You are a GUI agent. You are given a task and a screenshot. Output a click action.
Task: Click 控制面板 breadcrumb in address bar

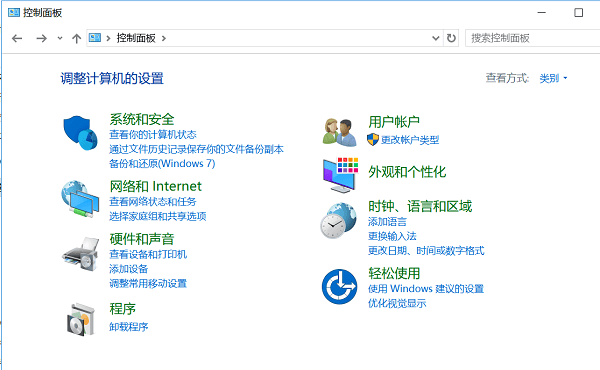[x=136, y=38]
